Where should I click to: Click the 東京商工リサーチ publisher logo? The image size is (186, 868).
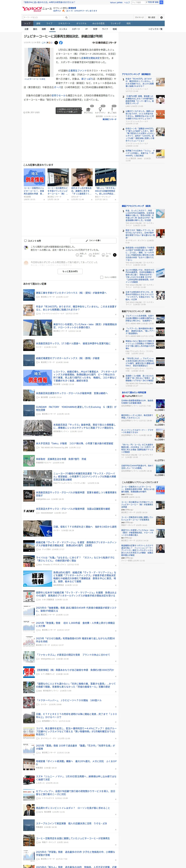[x=104, y=43]
